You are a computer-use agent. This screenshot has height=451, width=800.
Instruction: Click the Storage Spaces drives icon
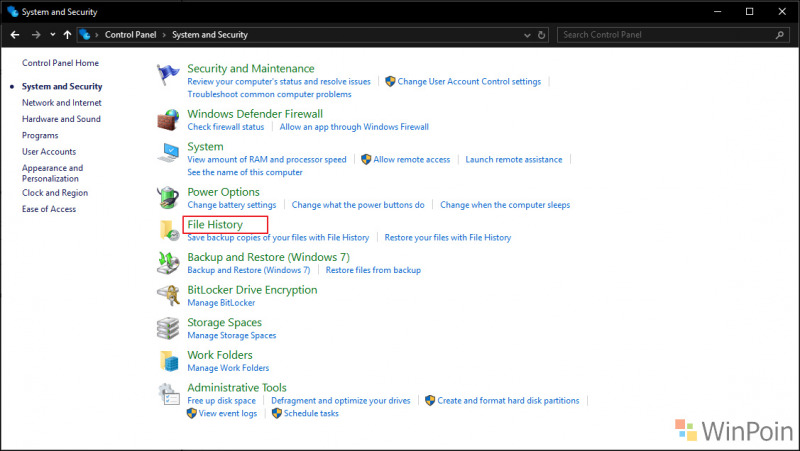[x=168, y=328]
